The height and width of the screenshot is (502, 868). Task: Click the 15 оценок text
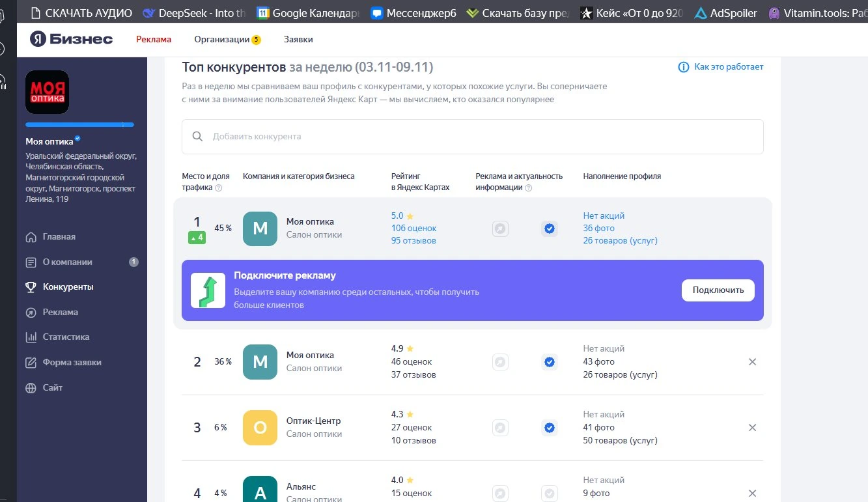click(412, 494)
